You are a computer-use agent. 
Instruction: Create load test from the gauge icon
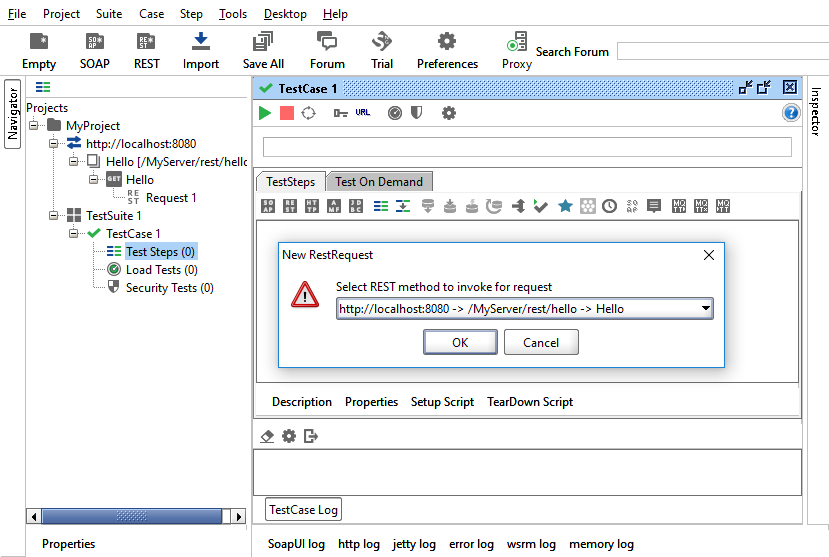(x=394, y=113)
